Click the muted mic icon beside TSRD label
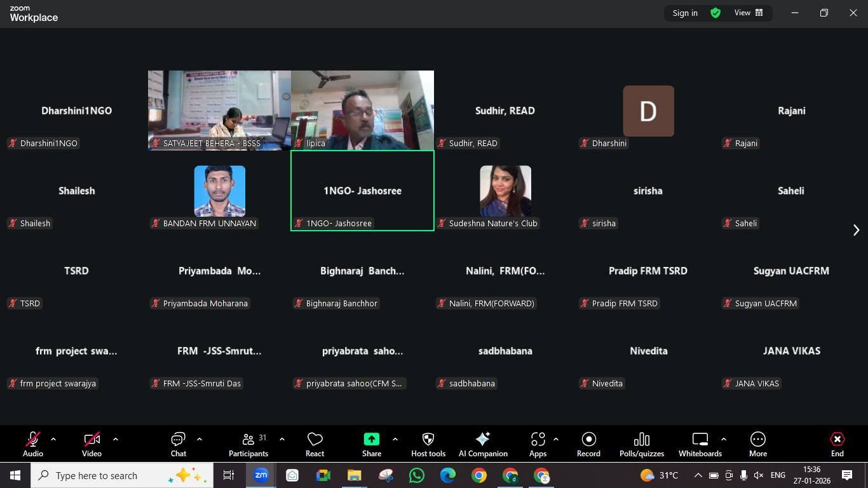Viewport: 868px width, 488px height. 12,303
